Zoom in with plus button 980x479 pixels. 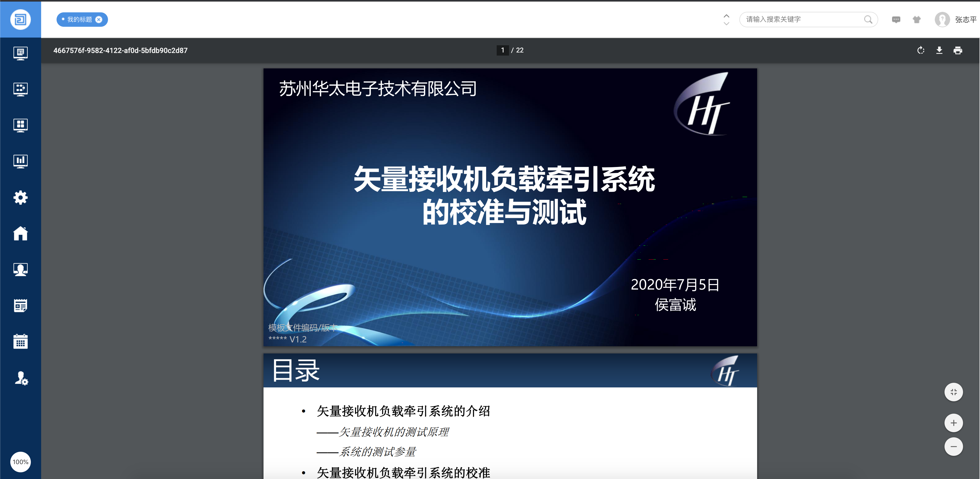(x=953, y=423)
